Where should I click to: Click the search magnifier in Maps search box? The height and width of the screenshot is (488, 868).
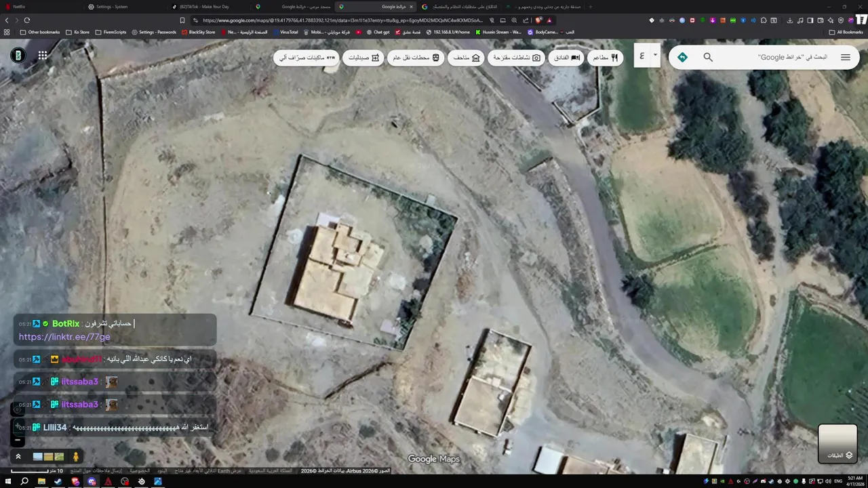[708, 58]
